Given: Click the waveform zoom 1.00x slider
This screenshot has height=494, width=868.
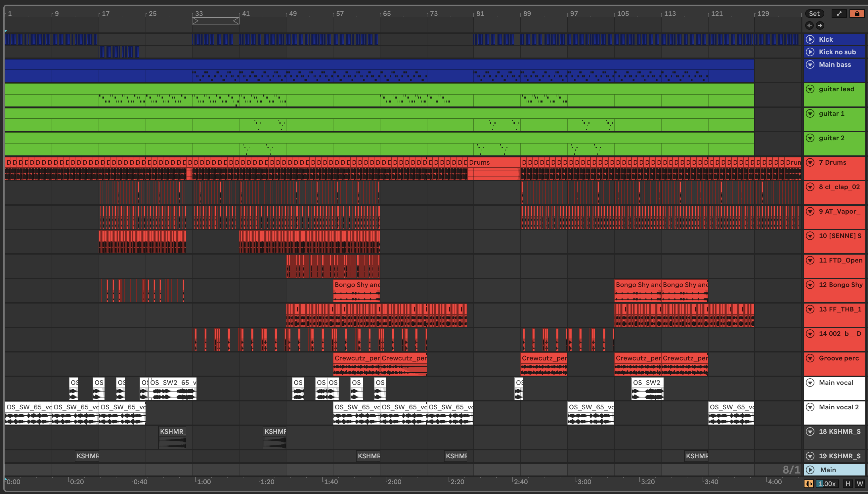Looking at the screenshot, I should pyautogui.click(x=827, y=483).
